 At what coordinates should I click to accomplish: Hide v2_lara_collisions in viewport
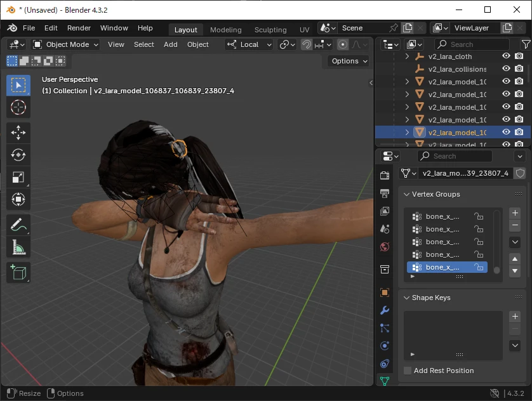(506, 69)
